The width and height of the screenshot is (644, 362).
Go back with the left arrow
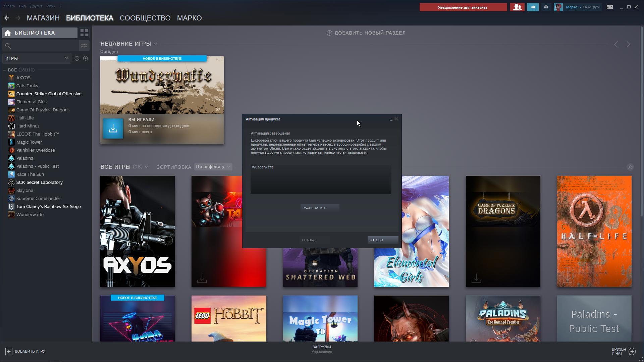point(7,18)
